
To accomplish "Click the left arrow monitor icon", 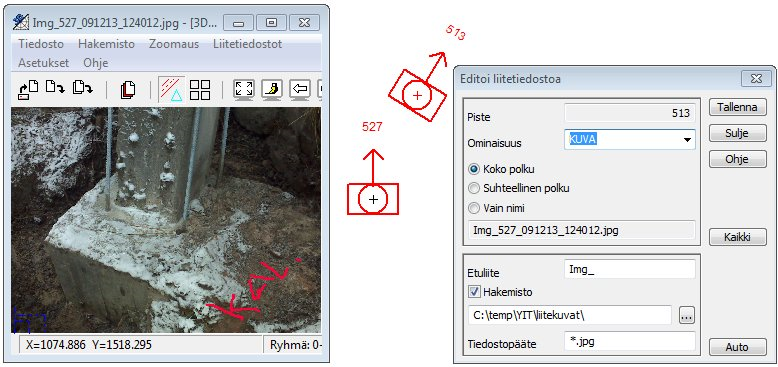I will click(x=300, y=90).
